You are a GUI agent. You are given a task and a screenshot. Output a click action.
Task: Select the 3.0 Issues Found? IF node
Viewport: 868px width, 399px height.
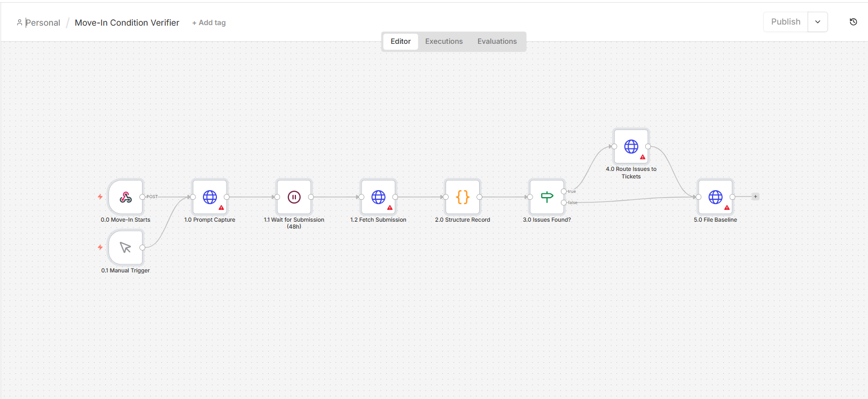pos(547,197)
